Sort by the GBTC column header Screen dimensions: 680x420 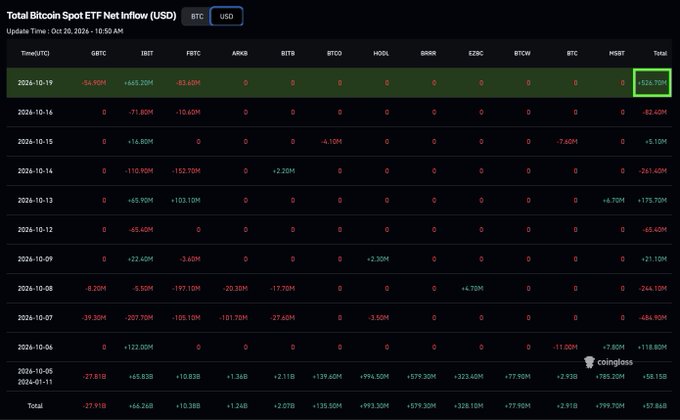pos(98,53)
